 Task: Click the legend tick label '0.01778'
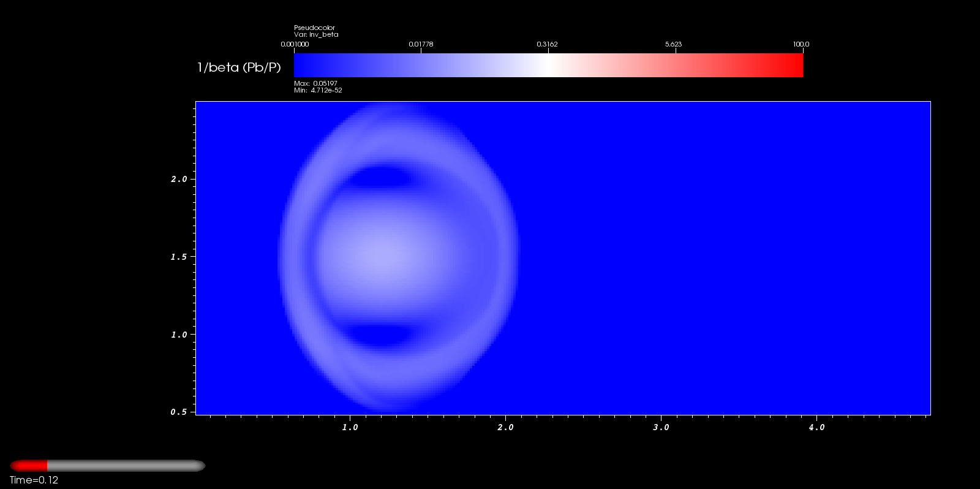point(421,44)
